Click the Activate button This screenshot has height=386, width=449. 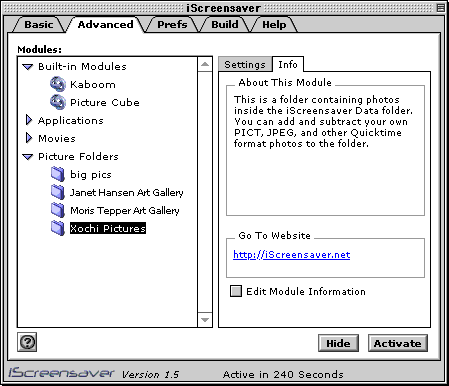coord(397,343)
